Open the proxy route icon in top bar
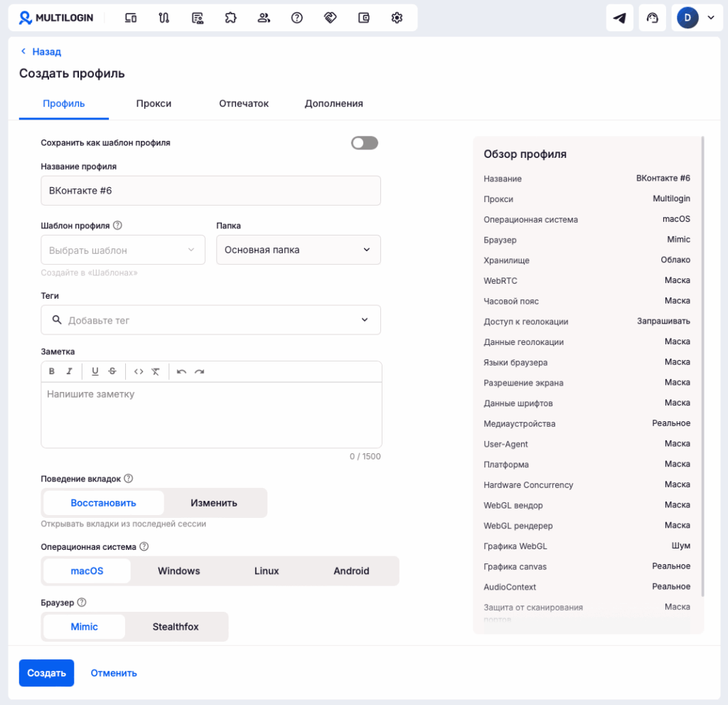The height and width of the screenshot is (705, 728). [x=164, y=18]
